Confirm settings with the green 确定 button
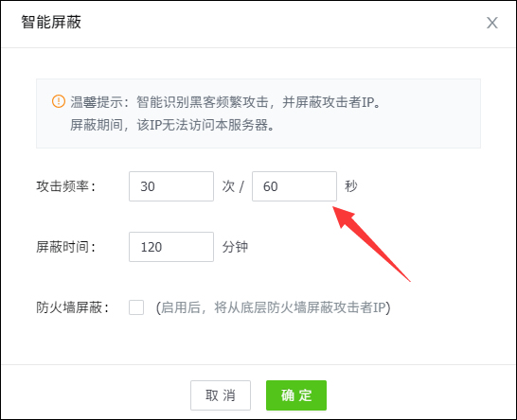 [x=296, y=395]
